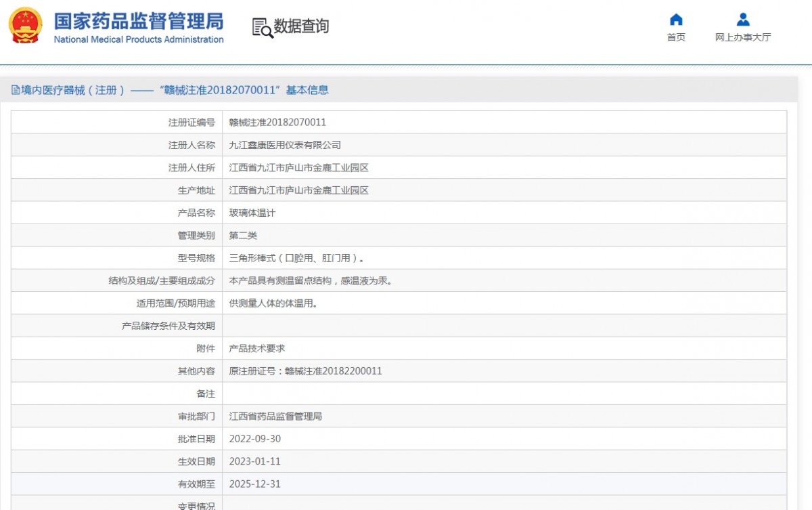This screenshot has height=510, width=812.
Task: Click the document icon before 境内医疗器械
Action: point(16,90)
